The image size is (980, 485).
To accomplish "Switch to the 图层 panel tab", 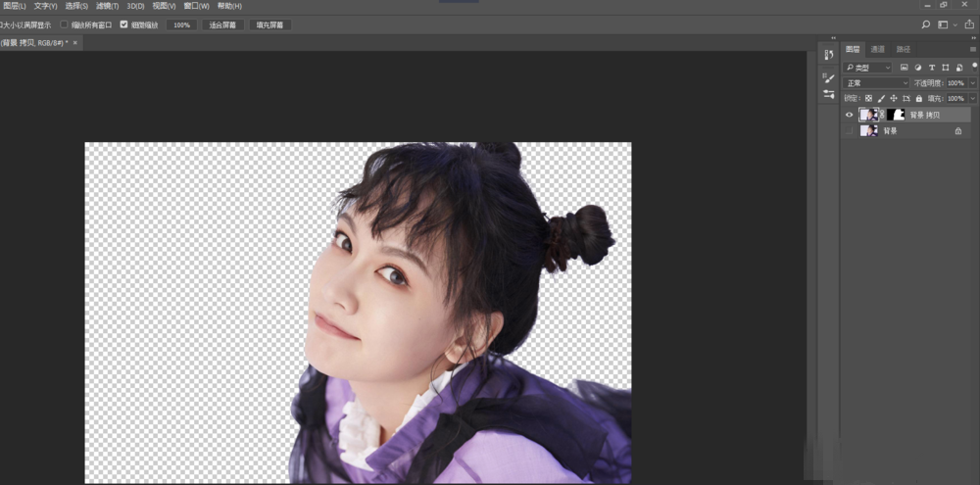I will point(853,49).
